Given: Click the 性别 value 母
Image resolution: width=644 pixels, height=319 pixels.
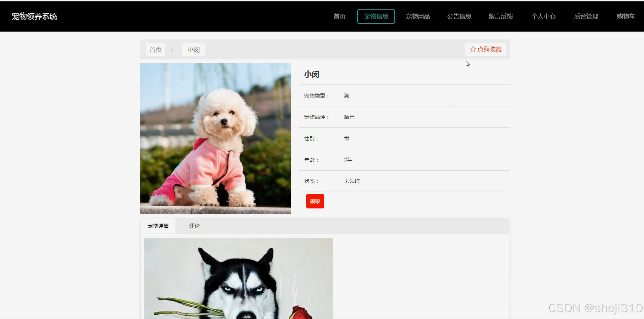Looking at the screenshot, I should tap(347, 138).
